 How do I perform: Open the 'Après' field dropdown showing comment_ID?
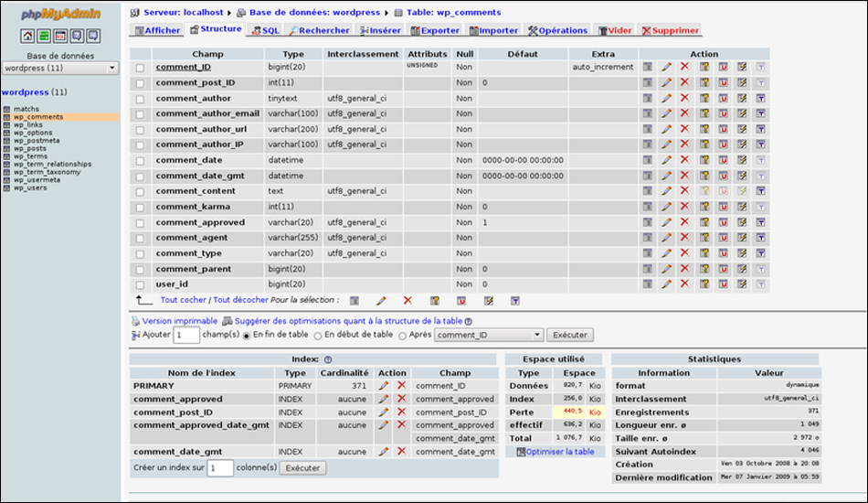point(488,335)
